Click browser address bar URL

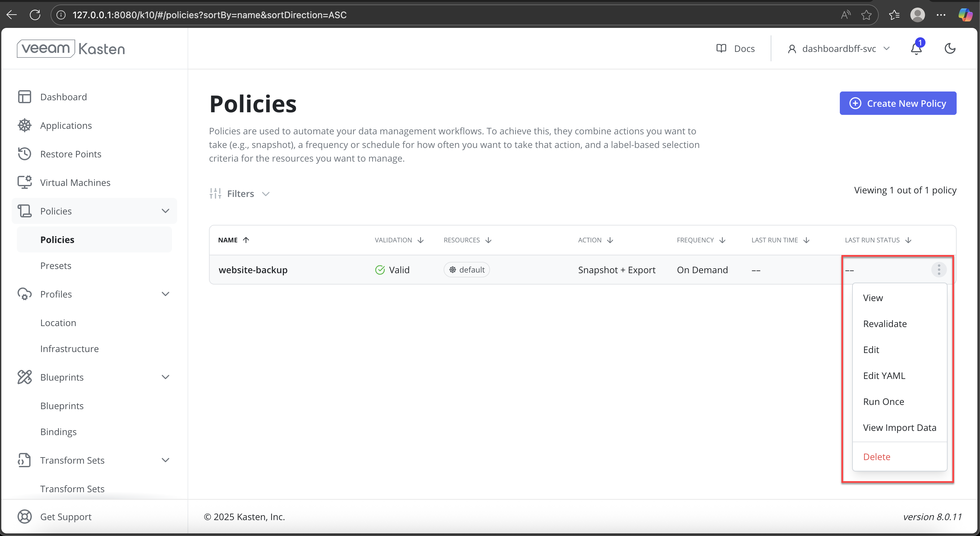coord(209,15)
